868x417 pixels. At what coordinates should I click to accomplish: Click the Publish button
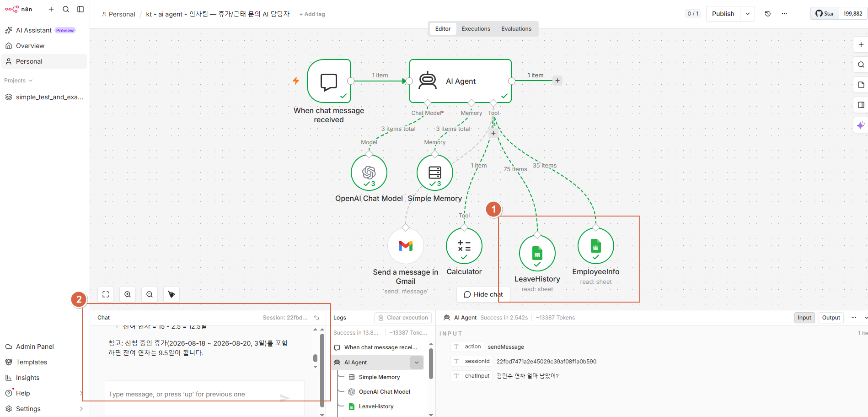pyautogui.click(x=723, y=14)
